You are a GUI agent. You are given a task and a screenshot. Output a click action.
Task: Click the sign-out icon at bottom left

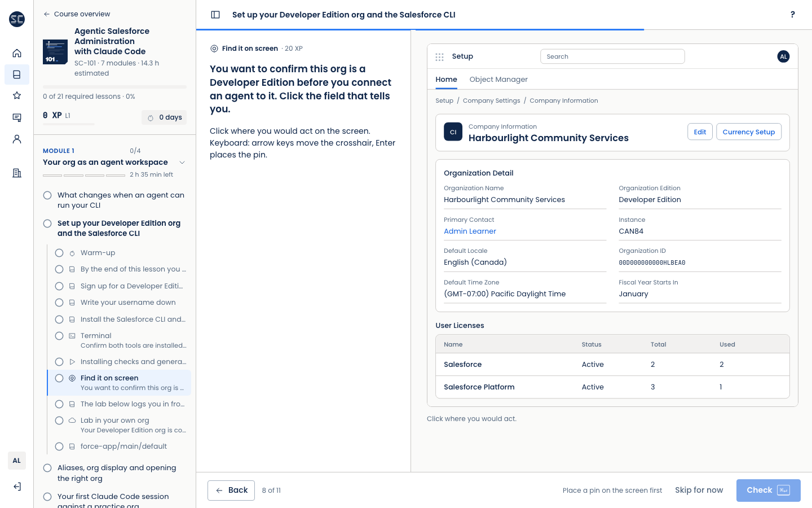17,487
